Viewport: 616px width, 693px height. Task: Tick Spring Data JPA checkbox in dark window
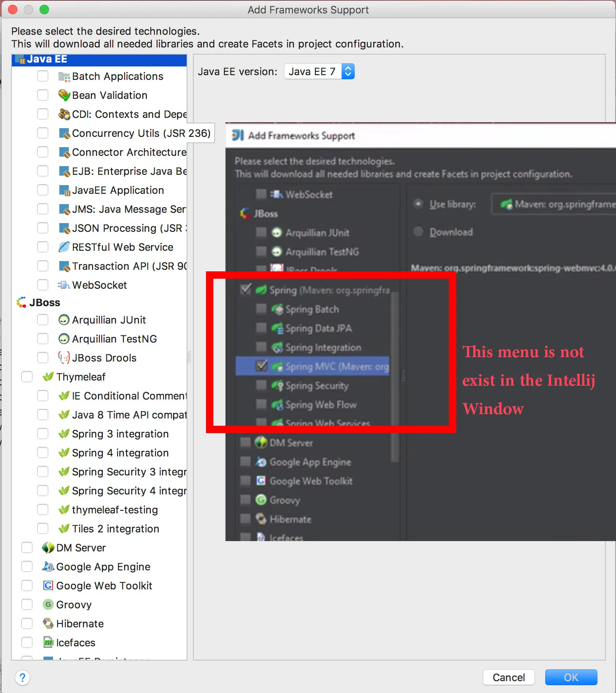pyautogui.click(x=261, y=328)
